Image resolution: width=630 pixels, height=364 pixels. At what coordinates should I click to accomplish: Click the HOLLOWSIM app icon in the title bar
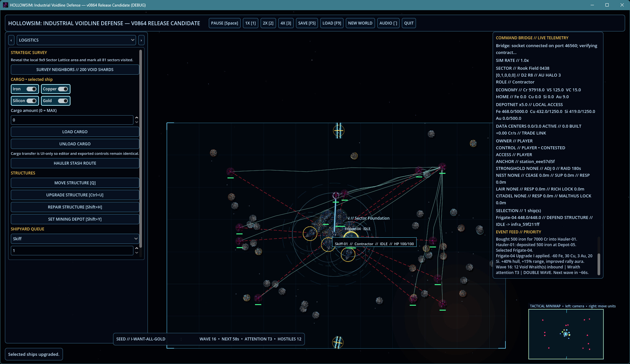click(x=5, y=5)
